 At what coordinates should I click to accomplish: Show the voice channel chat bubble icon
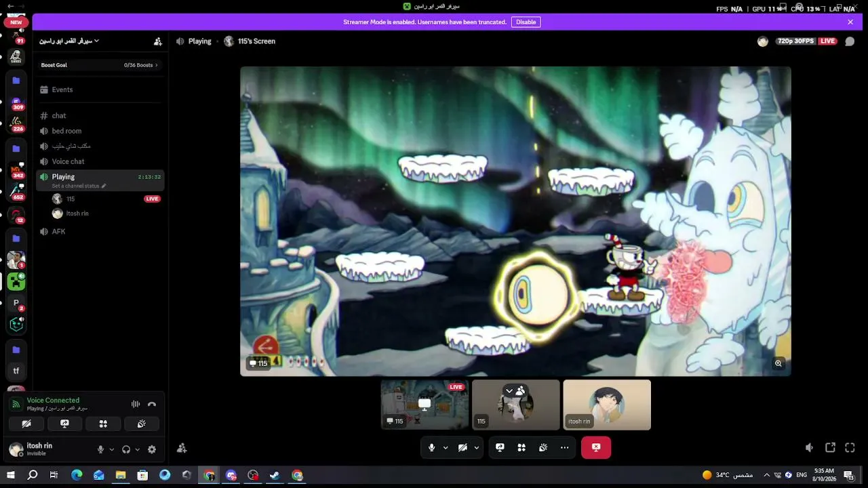click(x=850, y=41)
